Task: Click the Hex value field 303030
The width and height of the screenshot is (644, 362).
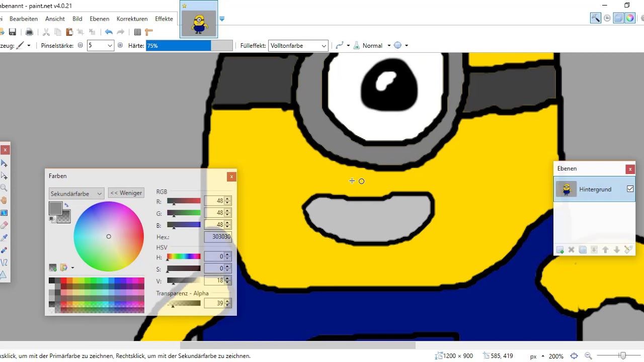Action: [x=218, y=236]
